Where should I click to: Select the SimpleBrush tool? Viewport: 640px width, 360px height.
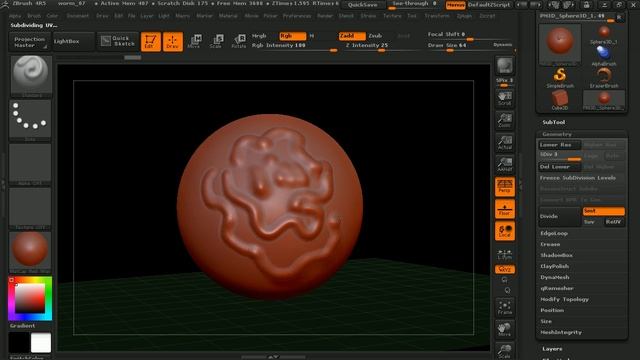click(560, 78)
